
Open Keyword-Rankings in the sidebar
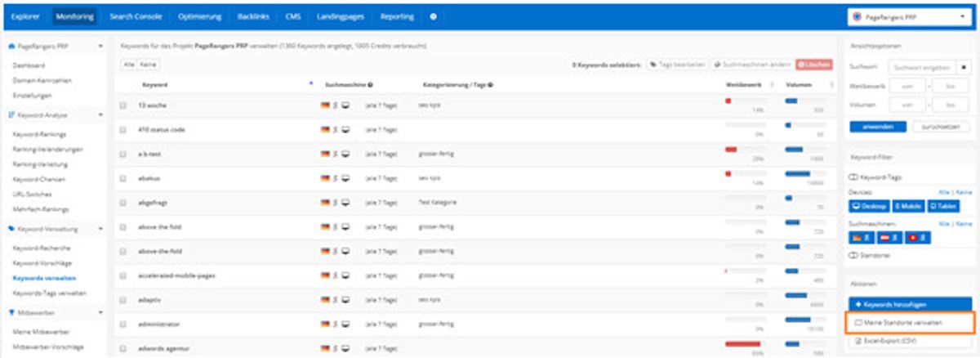[39, 133]
